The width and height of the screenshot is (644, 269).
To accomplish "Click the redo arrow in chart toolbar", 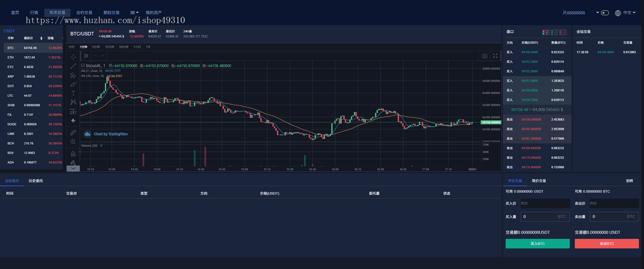I will (x=103, y=55).
